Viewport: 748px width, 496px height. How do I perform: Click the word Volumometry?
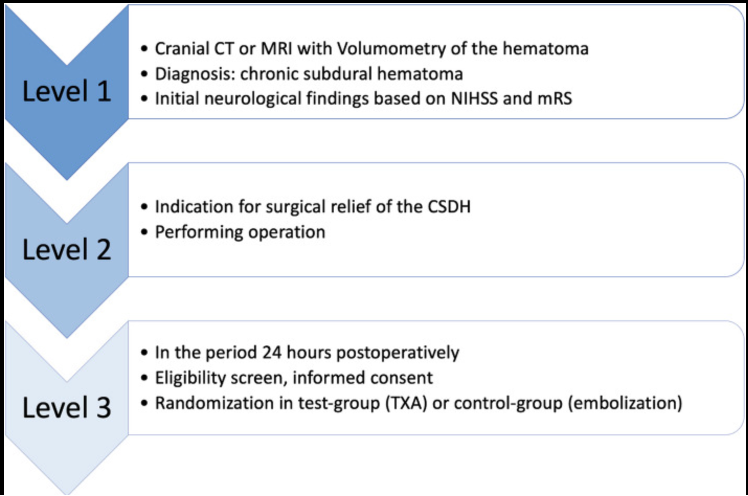(397, 49)
